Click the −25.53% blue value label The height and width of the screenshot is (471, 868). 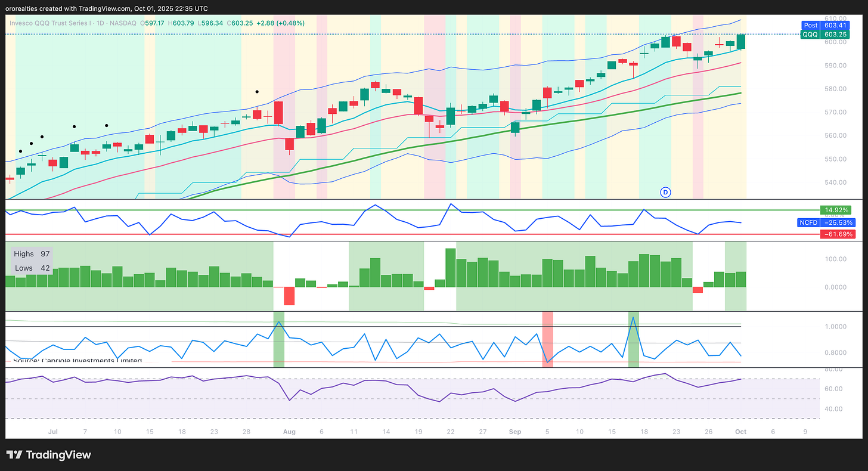pyautogui.click(x=838, y=222)
